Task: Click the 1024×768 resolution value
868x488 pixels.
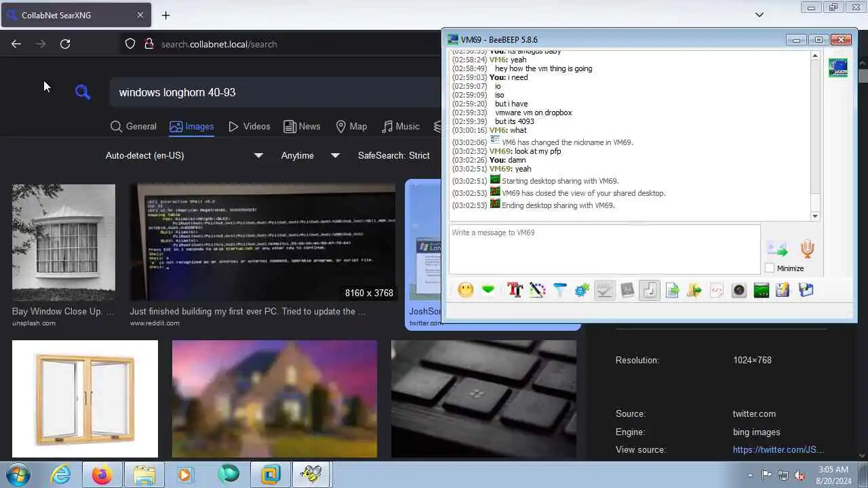Action: pyautogui.click(x=752, y=360)
